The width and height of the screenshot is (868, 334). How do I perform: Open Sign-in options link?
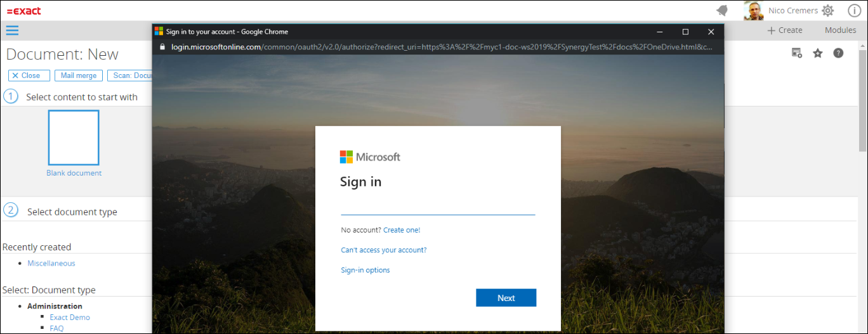point(365,271)
